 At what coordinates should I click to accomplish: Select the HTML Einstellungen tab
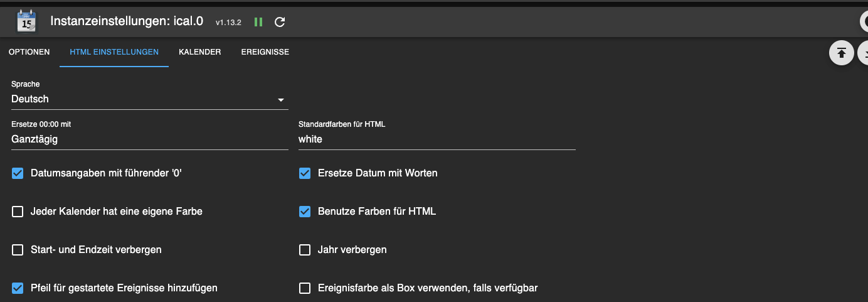tap(114, 52)
